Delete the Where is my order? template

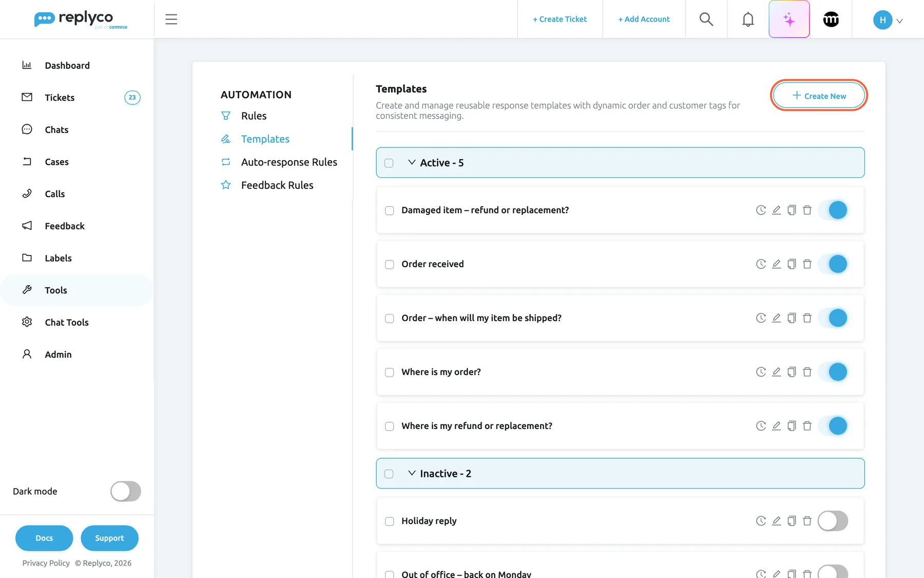tap(807, 372)
